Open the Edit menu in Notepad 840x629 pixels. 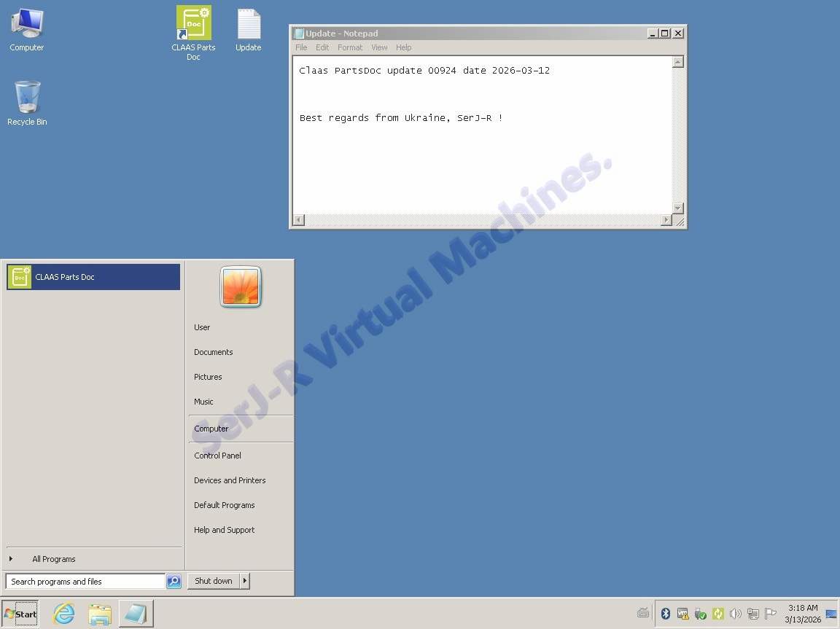pos(322,47)
